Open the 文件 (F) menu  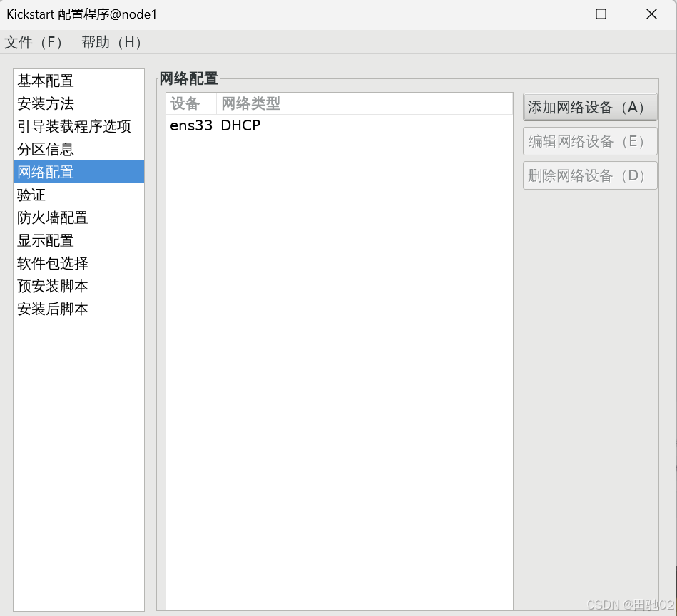(34, 42)
